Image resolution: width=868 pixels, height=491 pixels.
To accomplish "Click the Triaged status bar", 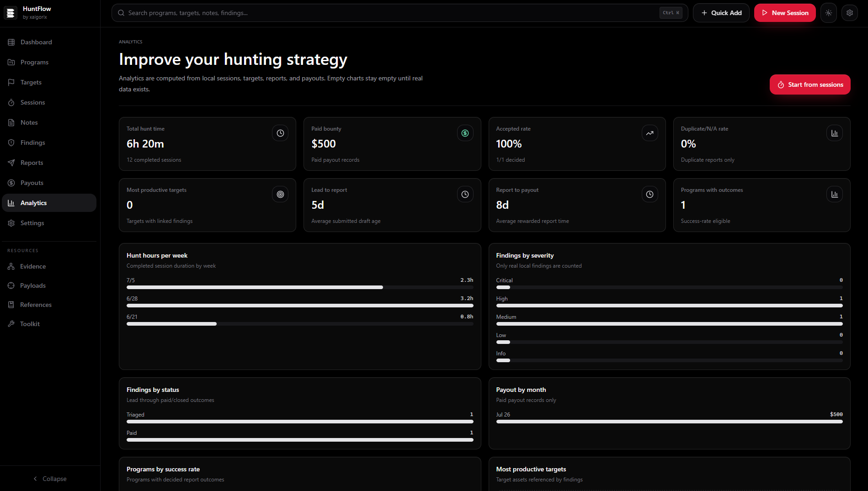I will pyautogui.click(x=300, y=422).
